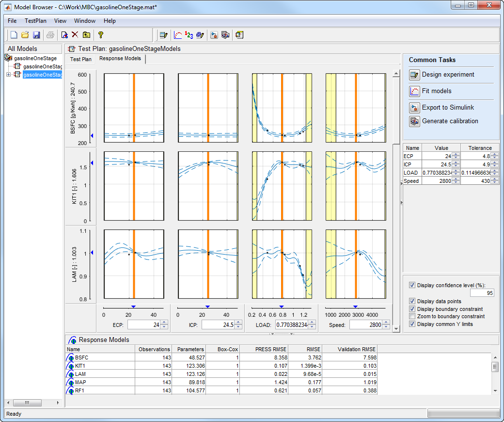Click the Print icon in the toolbar
504x422 pixels.
[50, 35]
